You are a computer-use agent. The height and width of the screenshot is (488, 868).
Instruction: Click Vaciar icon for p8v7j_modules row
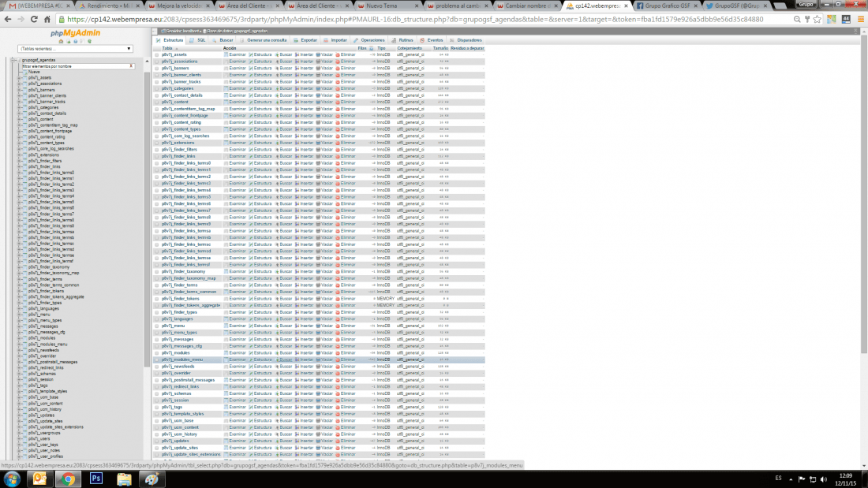click(x=318, y=353)
